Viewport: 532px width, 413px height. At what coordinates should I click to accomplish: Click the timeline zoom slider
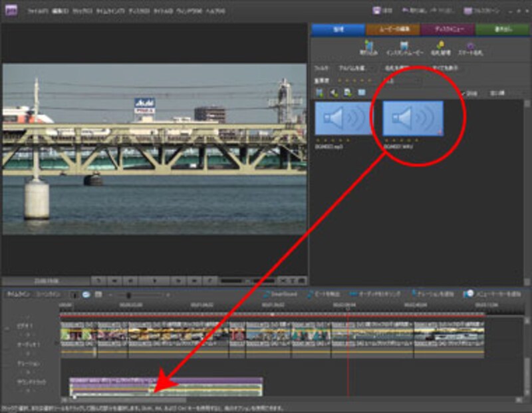128,295
